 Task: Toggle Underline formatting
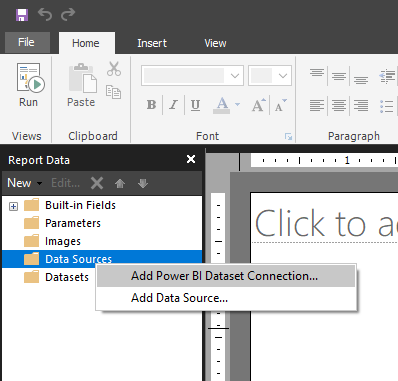[x=195, y=105]
